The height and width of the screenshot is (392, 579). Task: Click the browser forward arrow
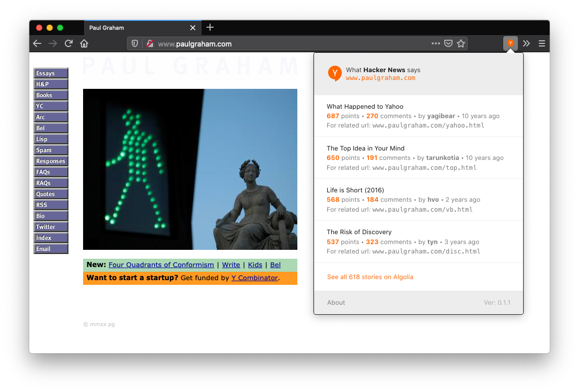pyautogui.click(x=53, y=43)
